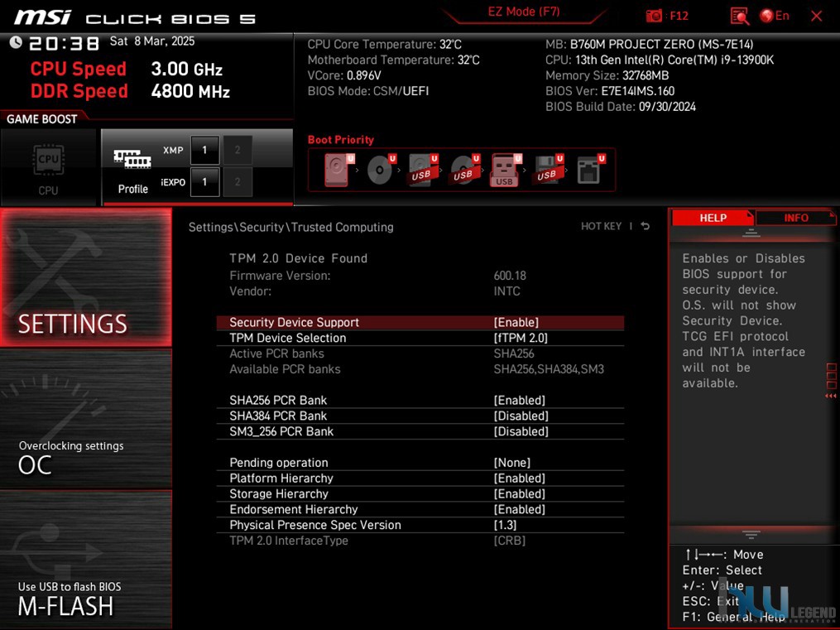840x630 pixels.
Task: Click the VCore 0.896V reading
Action: coord(344,75)
